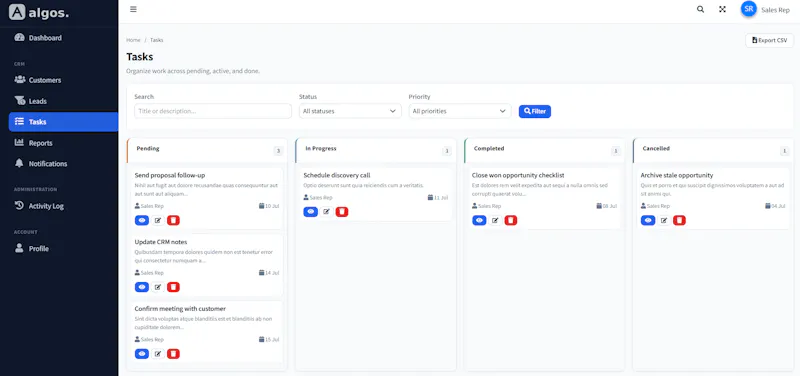800x376 pixels.
Task: Click the blue Filter button
Action: pos(535,111)
